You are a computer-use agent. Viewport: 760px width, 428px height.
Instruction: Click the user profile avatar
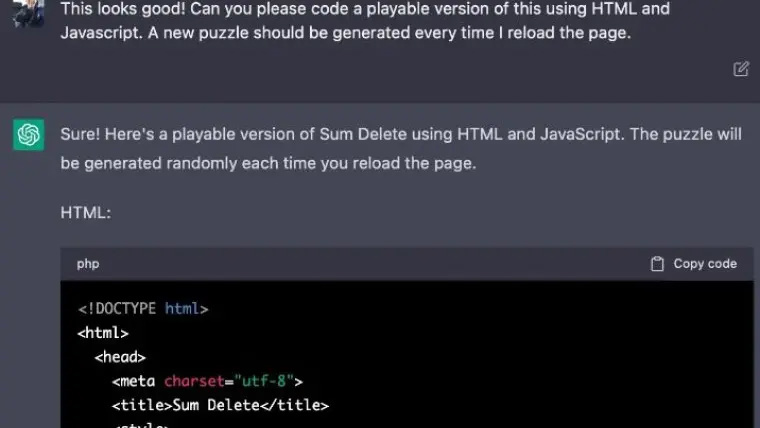(28, 12)
